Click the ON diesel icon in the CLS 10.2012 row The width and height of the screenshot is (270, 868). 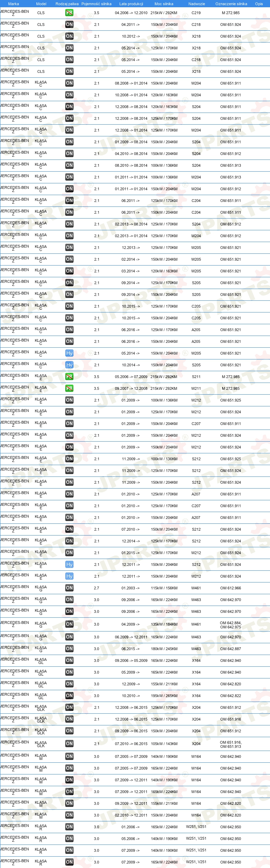tap(69, 36)
